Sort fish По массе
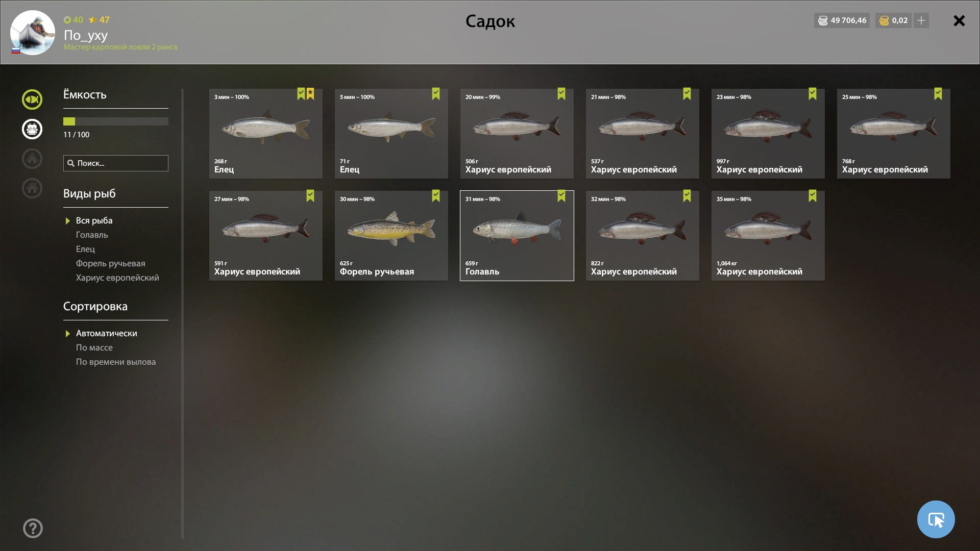Screen dimensions: 980x551 point(94,347)
